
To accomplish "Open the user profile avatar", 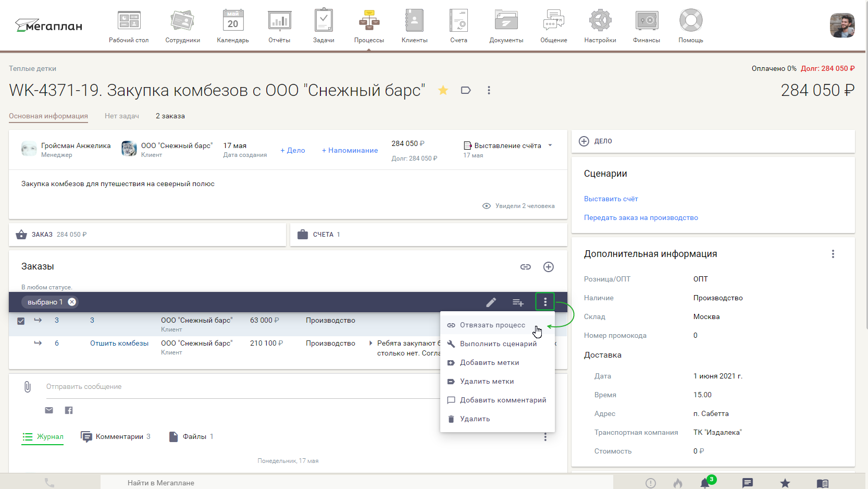I will [842, 26].
